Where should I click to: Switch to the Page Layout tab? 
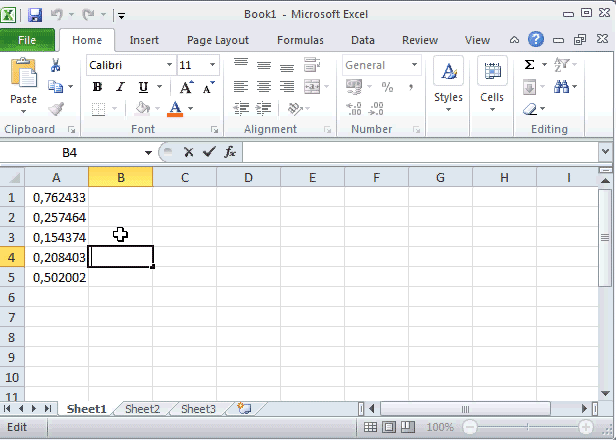click(218, 40)
